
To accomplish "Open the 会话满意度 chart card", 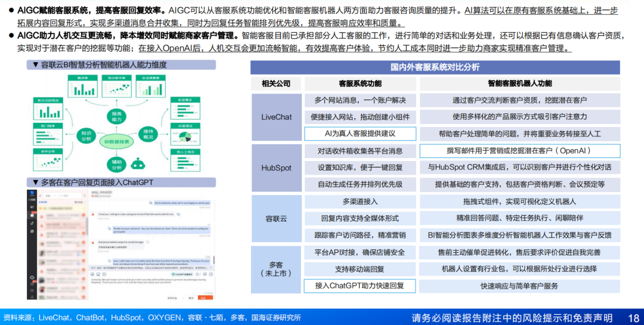I will coord(151,86).
